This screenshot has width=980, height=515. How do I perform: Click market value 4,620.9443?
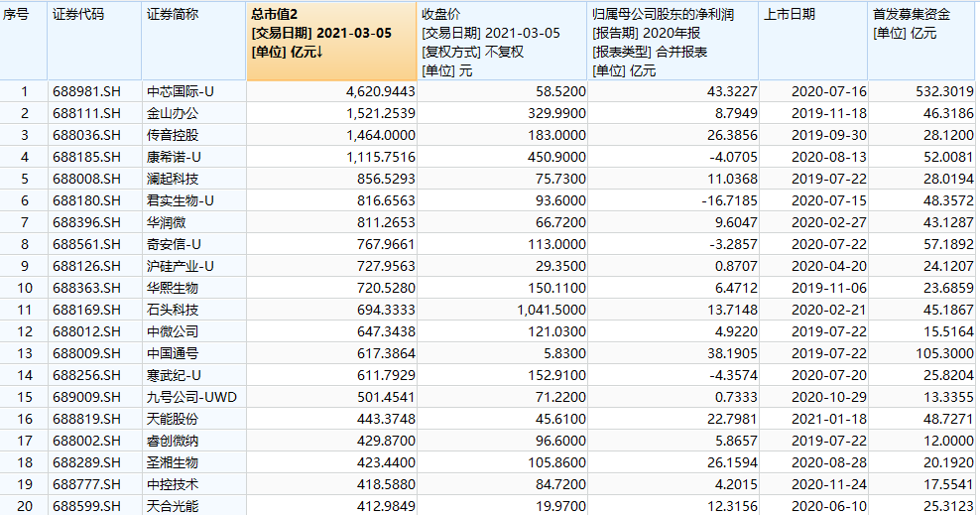(x=381, y=91)
